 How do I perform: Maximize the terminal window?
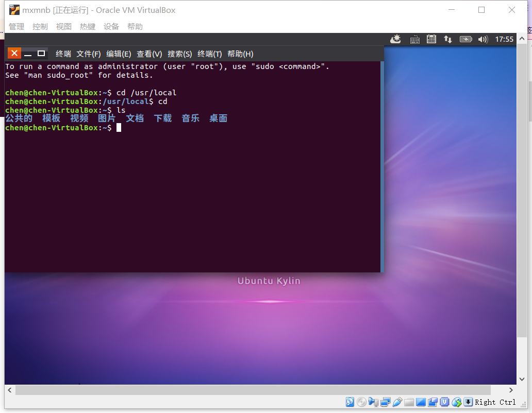tap(41, 54)
